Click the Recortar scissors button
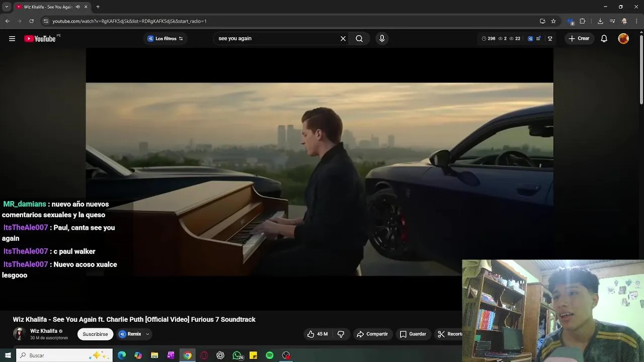This screenshot has width=644, height=362. (x=449, y=334)
